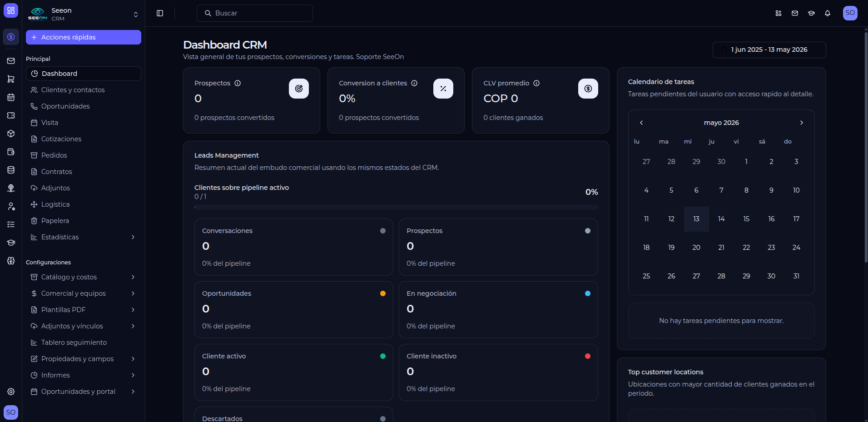Open Oportunidades menu item

(84, 106)
